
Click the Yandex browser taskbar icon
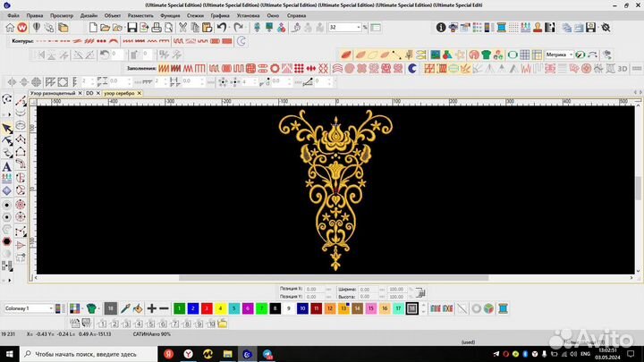coord(188,354)
